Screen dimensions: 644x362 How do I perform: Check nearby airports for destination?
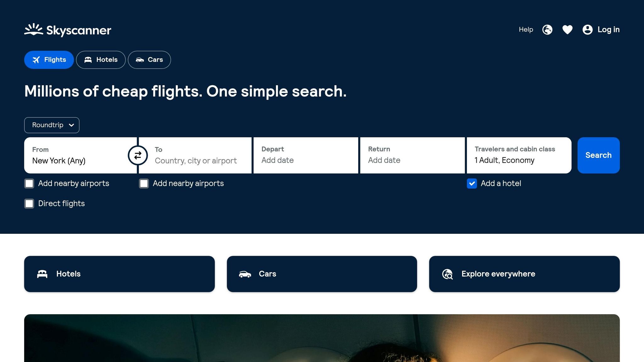point(144,184)
